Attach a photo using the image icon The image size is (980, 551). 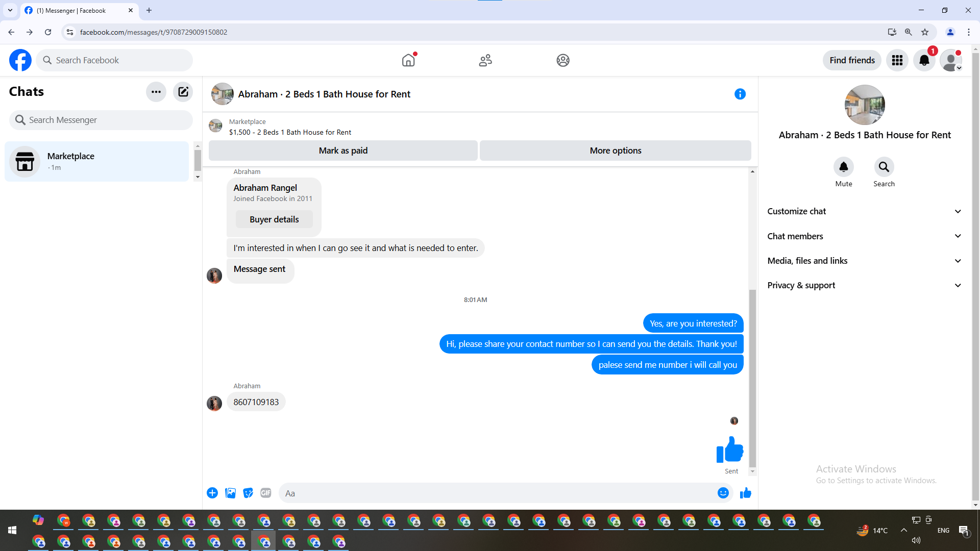pyautogui.click(x=231, y=493)
